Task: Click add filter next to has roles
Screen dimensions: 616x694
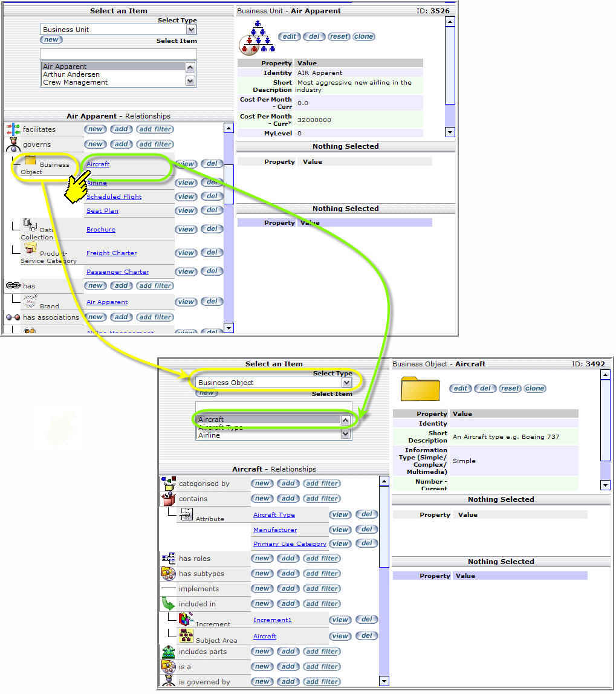Action: click(x=322, y=559)
